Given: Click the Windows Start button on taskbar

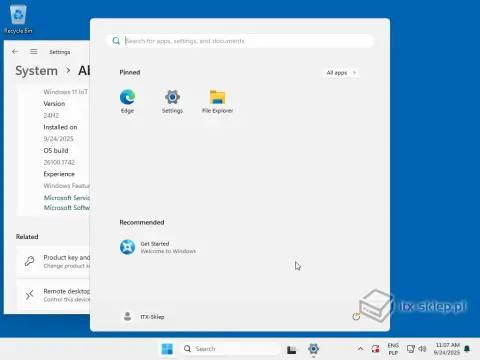Looking at the screenshot, I should tap(167, 349).
